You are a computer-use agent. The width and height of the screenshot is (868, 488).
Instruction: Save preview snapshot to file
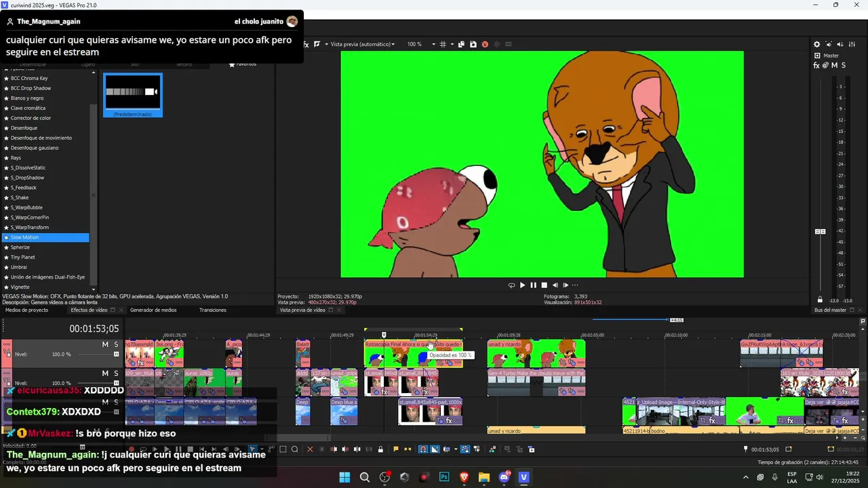coord(473,44)
